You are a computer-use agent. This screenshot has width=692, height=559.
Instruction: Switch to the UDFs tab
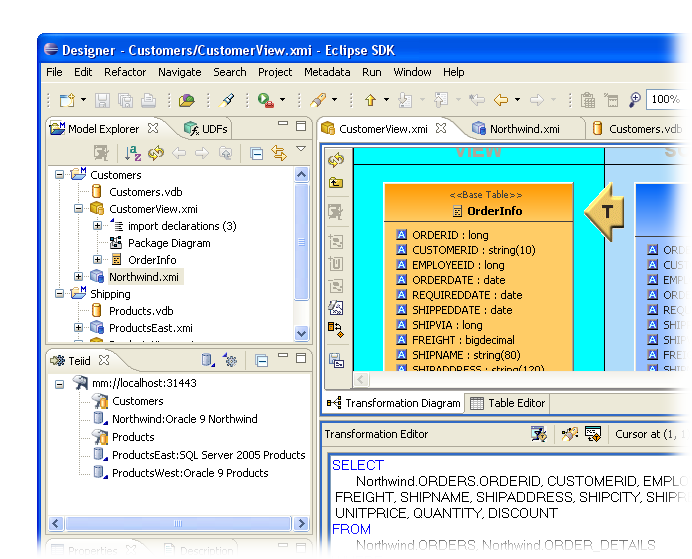[207, 129]
